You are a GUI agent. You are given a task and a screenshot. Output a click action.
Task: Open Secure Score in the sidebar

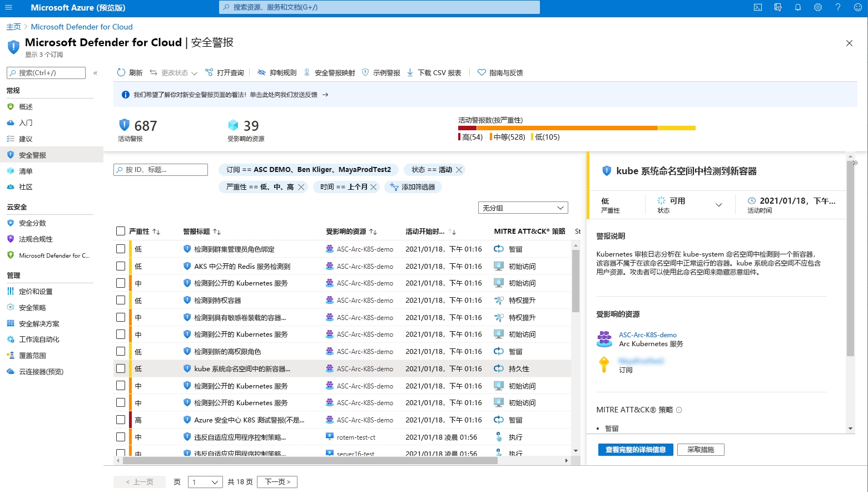32,223
